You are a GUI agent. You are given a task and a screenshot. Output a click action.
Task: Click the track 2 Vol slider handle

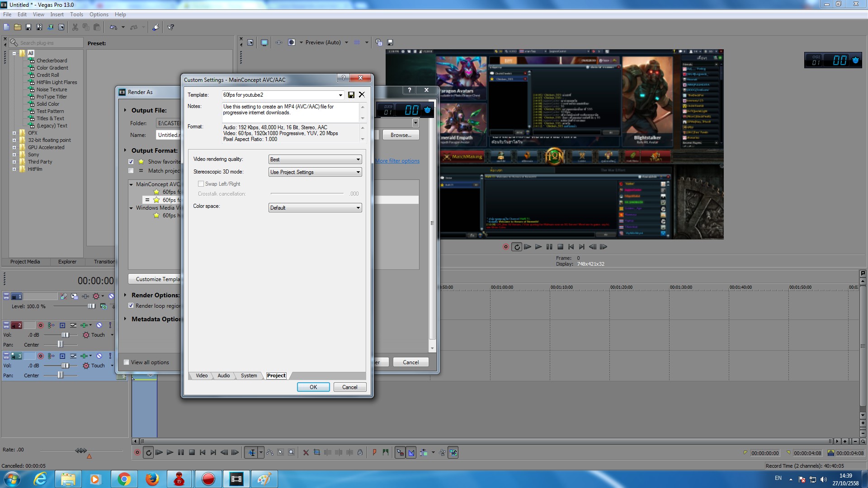pyautogui.click(x=65, y=335)
